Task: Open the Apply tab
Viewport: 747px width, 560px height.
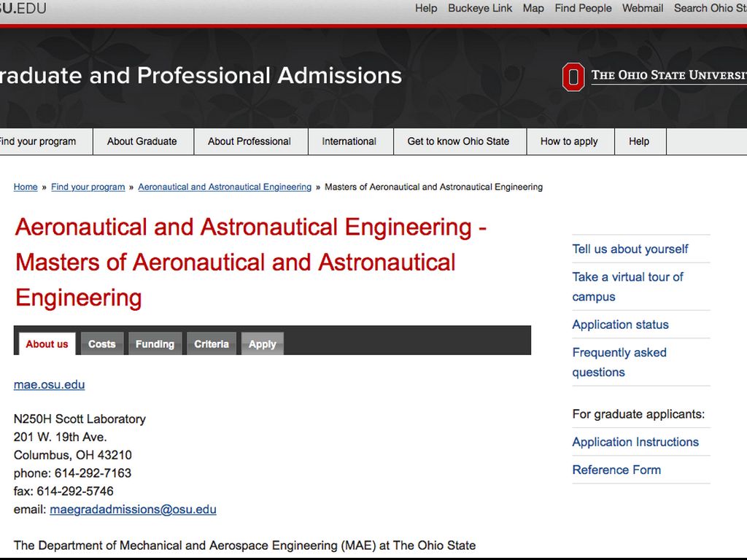Action: click(x=263, y=344)
